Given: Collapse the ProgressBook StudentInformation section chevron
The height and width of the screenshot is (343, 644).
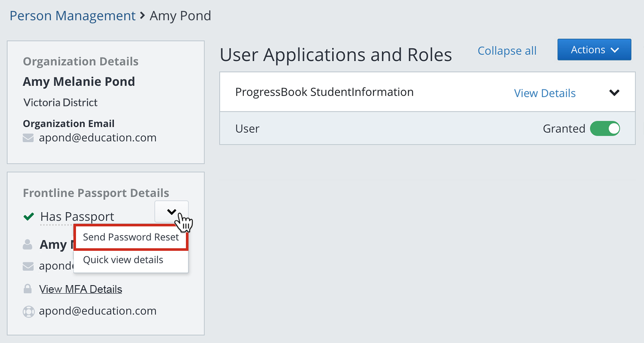Looking at the screenshot, I should 614,93.
